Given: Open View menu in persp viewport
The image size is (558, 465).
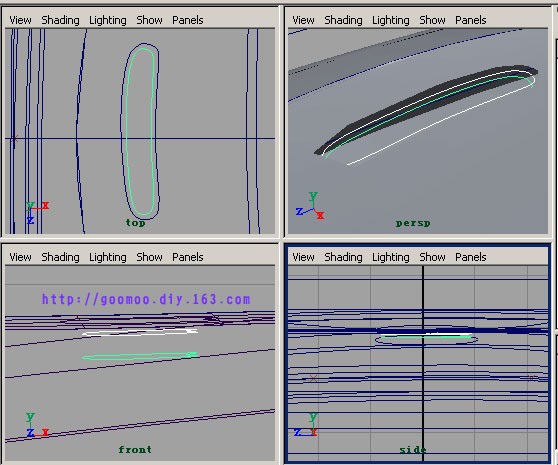Looking at the screenshot, I should point(303,20).
